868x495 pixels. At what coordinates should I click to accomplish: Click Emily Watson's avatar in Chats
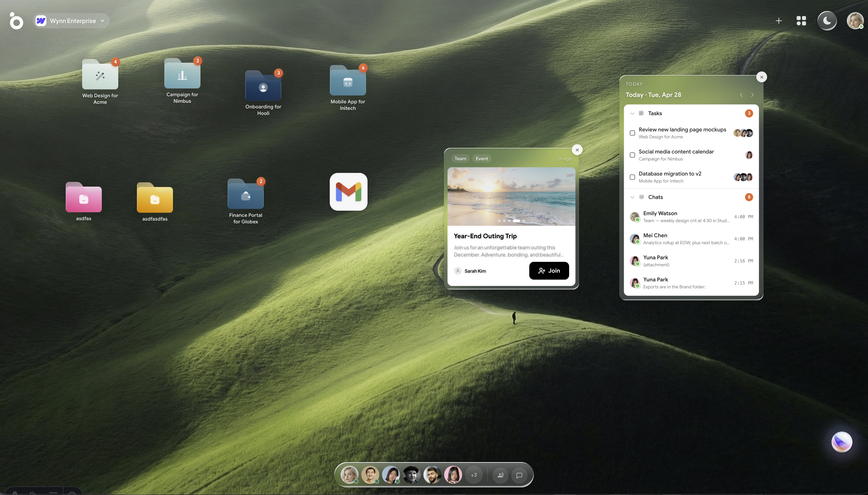coord(634,217)
